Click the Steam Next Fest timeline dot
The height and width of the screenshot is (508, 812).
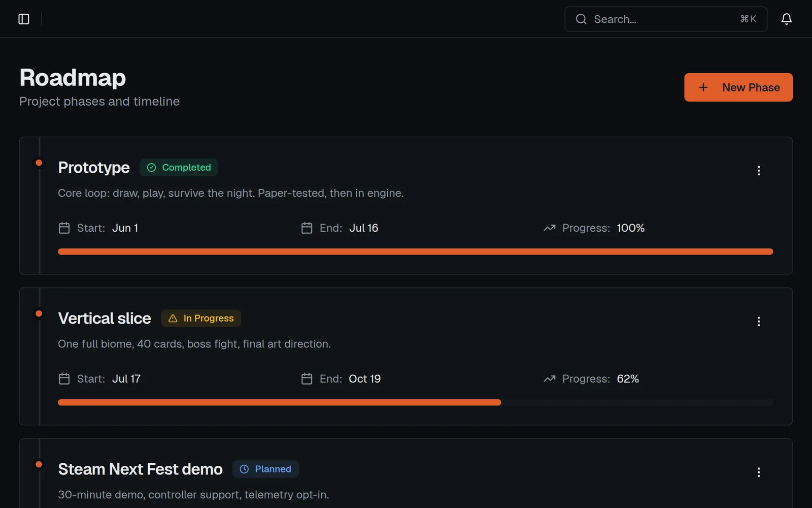click(39, 465)
